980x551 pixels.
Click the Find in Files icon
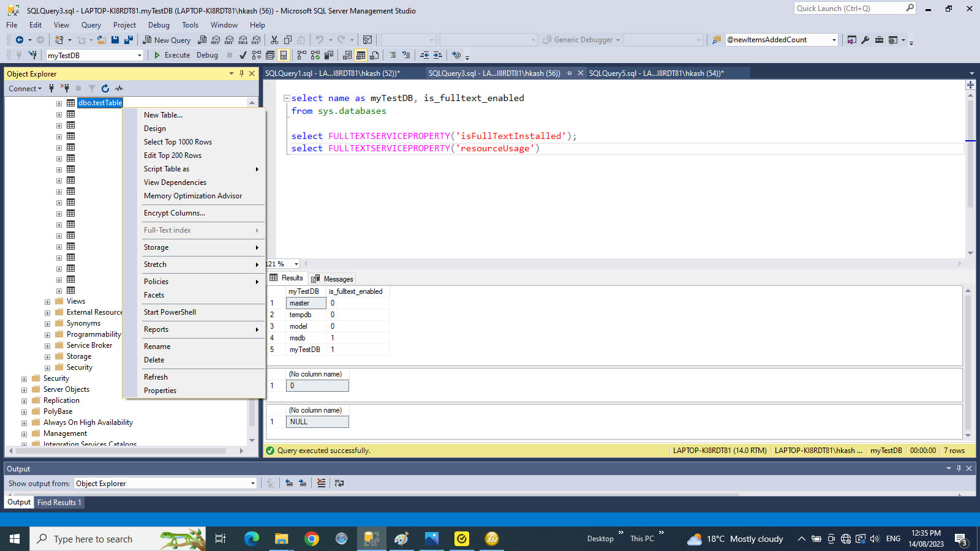[x=716, y=40]
